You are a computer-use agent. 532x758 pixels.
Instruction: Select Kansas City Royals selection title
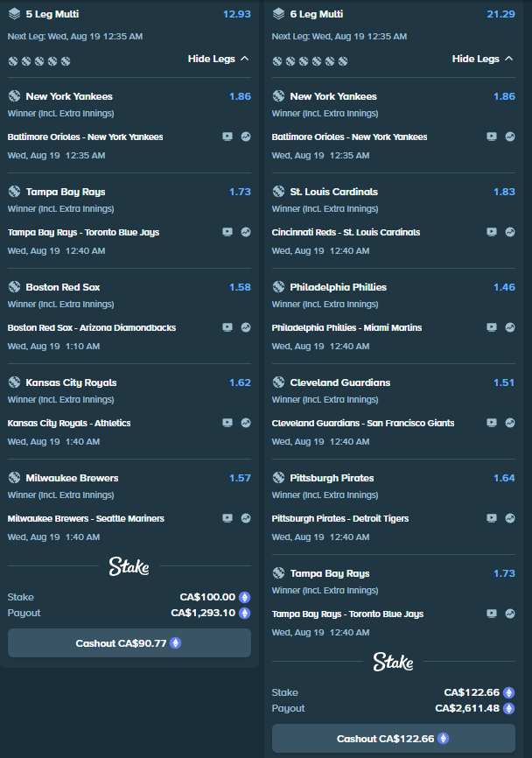[71, 383]
